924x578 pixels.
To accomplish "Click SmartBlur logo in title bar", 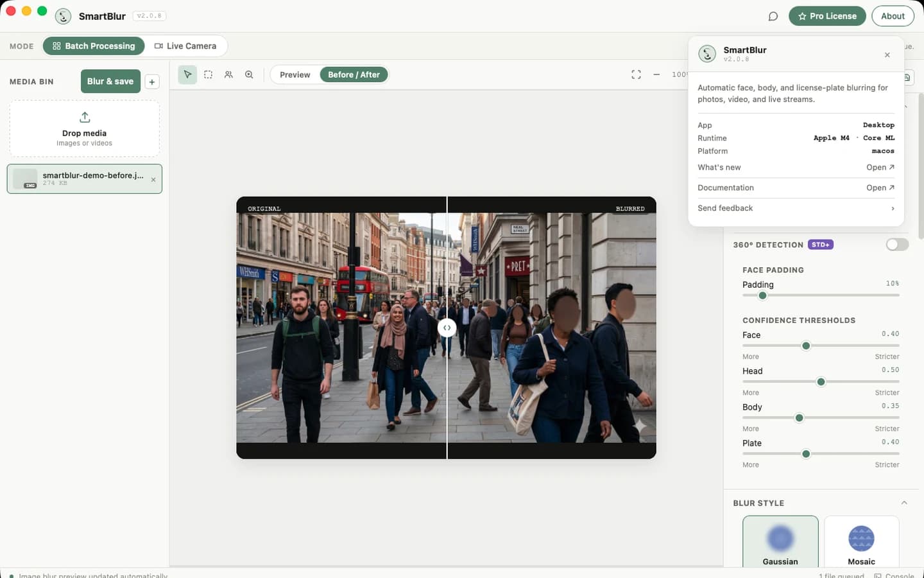I will coord(63,16).
